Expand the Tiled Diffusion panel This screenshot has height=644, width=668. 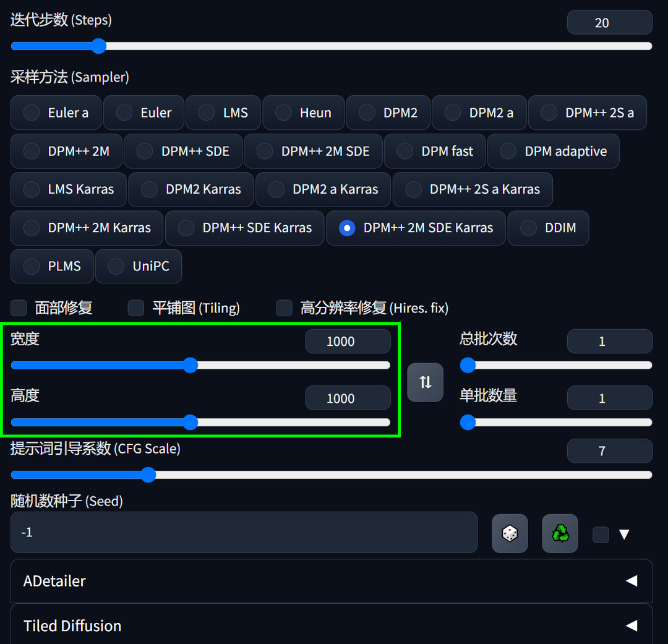click(x=332, y=625)
